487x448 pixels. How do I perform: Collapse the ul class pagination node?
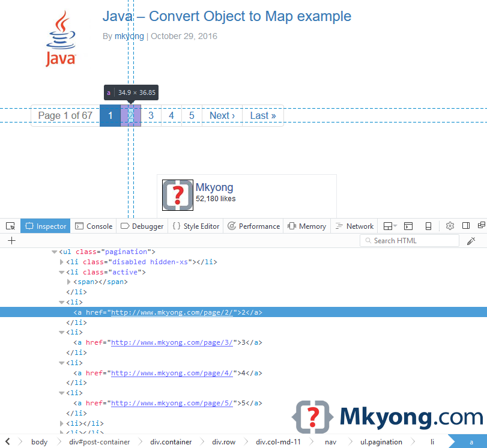point(55,252)
